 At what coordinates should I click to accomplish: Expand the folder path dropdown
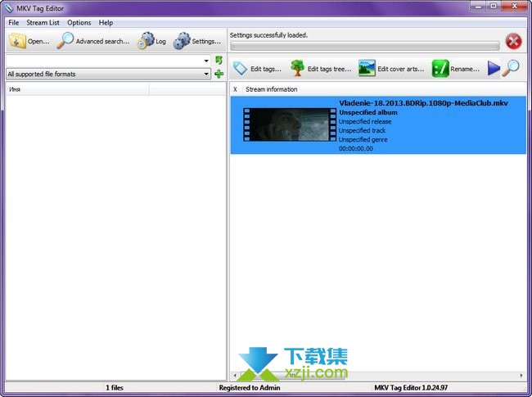[x=207, y=61]
